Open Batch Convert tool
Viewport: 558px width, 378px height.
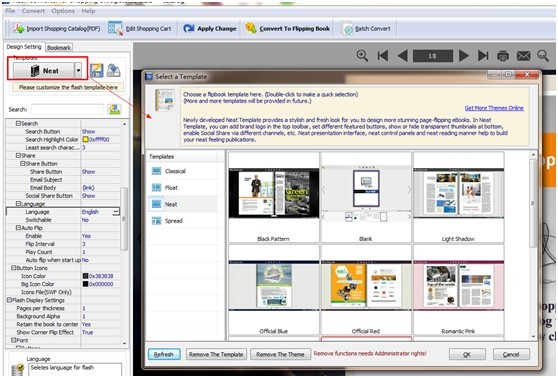[367, 29]
